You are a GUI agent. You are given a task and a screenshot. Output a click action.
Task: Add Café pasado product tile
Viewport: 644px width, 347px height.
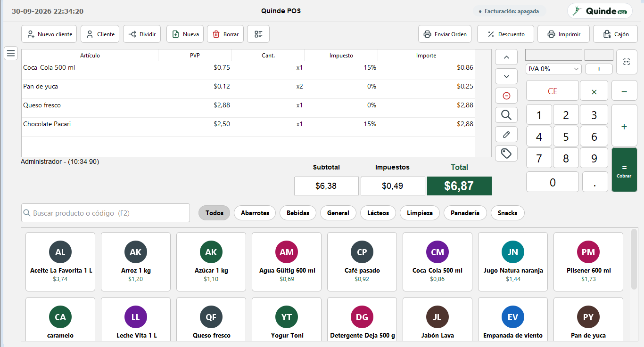coord(362,261)
